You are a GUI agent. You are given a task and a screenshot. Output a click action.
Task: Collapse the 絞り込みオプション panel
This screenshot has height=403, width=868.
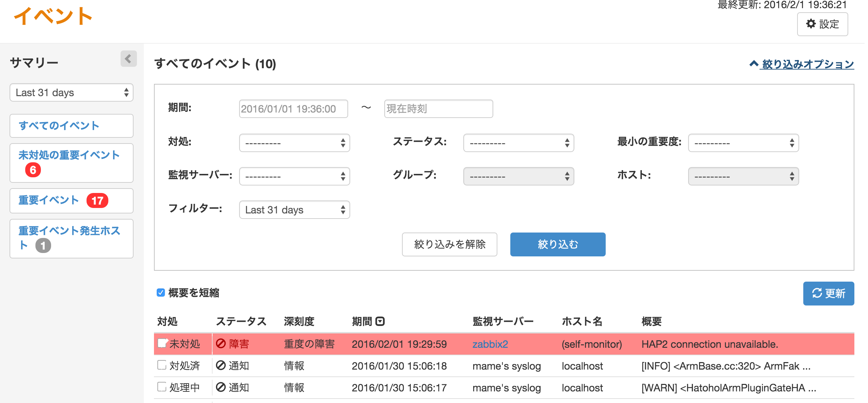pyautogui.click(x=801, y=64)
